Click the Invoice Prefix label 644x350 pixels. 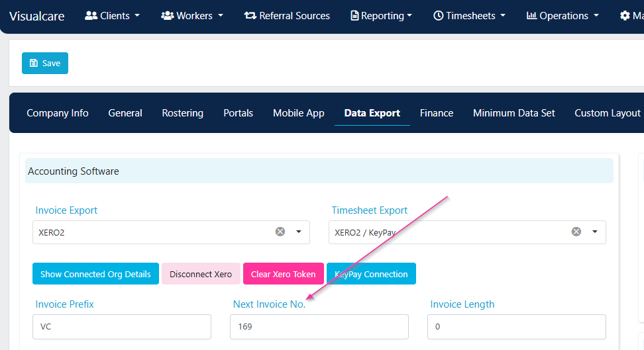click(64, 304)
